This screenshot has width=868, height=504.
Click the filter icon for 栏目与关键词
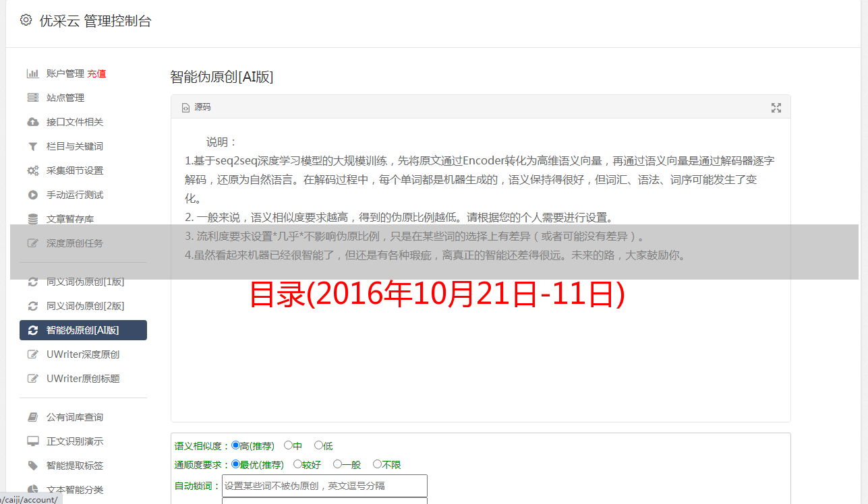[x=32, y=146]
